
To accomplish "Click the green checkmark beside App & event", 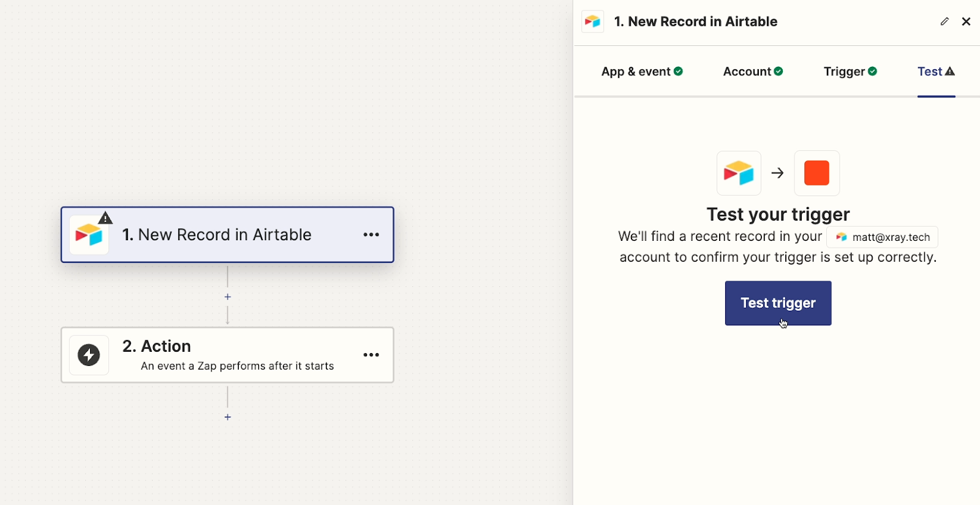I will tap(678, 71).
